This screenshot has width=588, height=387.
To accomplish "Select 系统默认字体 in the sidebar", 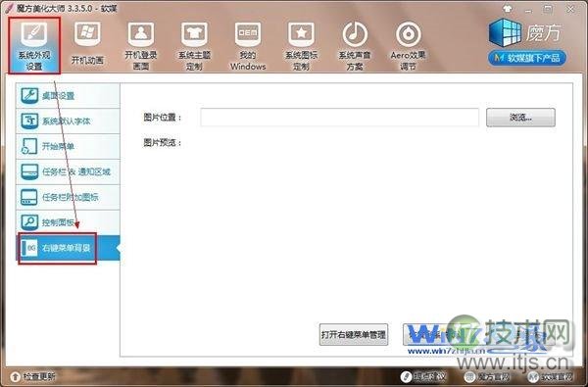I will (x=68, y=121).
